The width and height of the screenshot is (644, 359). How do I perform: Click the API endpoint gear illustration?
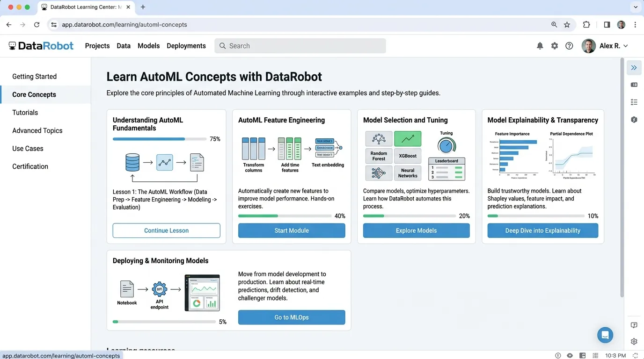coord(160,289)
